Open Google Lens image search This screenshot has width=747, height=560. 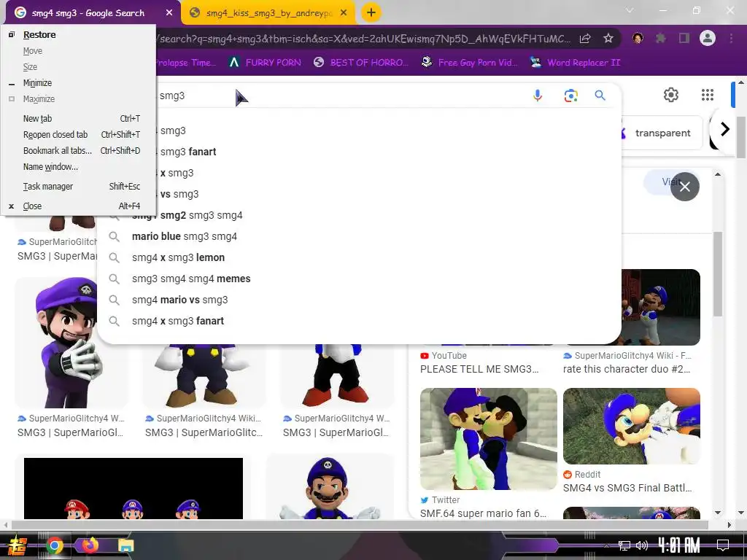coord(570,96)
